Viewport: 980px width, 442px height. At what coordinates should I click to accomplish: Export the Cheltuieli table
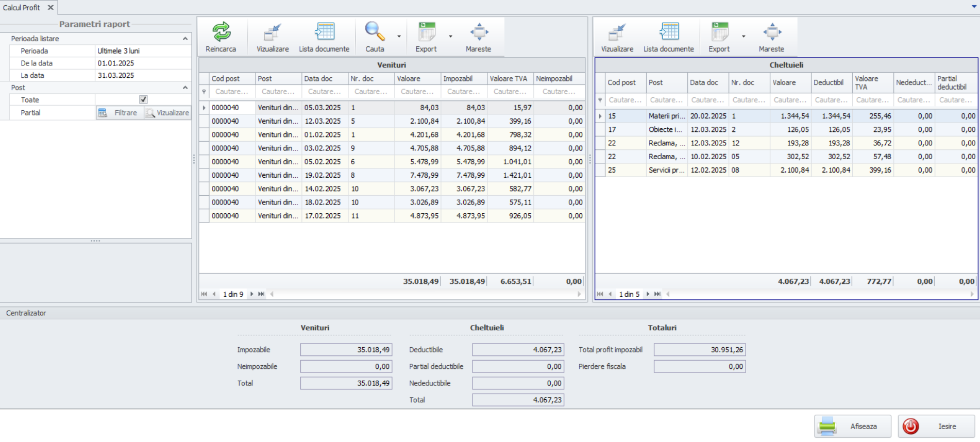click(719, 37)
